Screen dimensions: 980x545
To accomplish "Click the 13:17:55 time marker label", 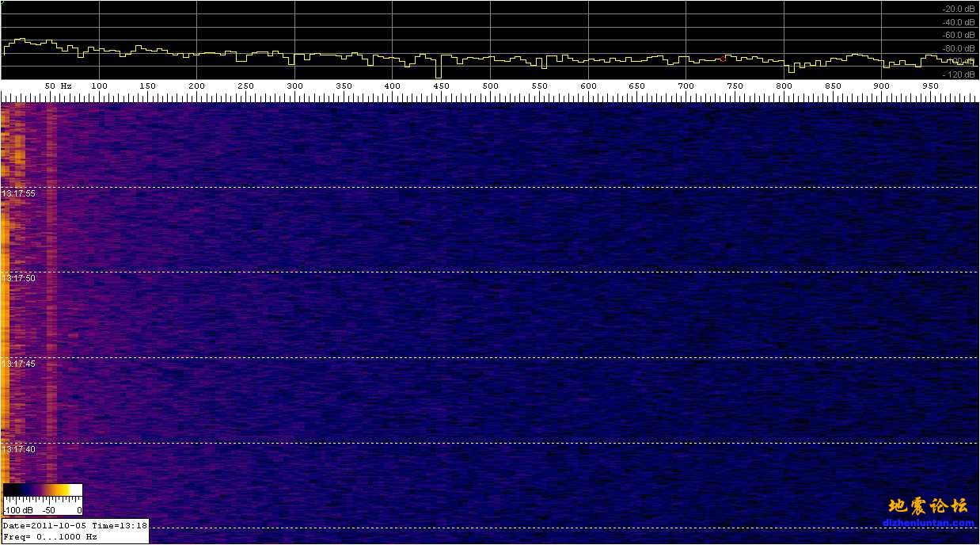I will 18,193.
